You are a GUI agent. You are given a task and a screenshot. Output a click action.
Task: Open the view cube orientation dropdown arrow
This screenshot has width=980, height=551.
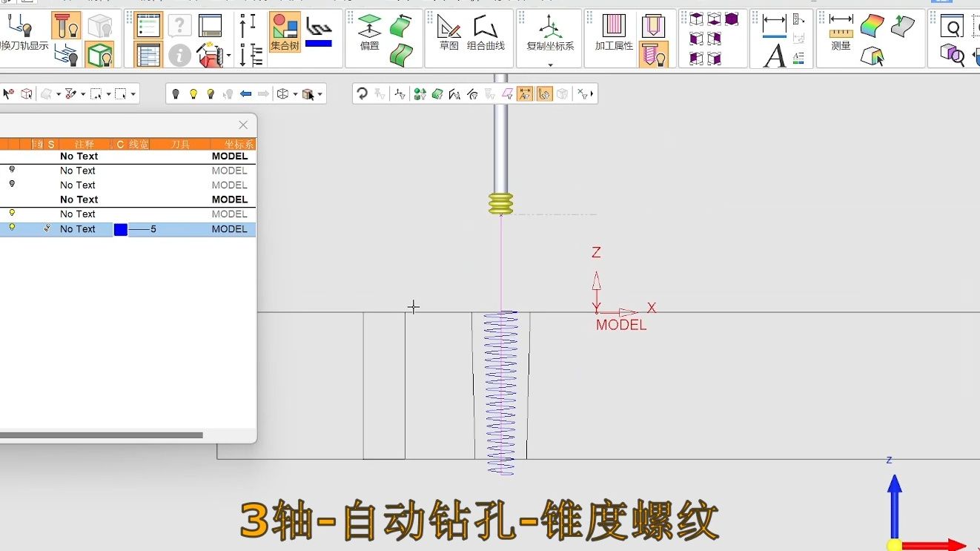tap(295, 94)
